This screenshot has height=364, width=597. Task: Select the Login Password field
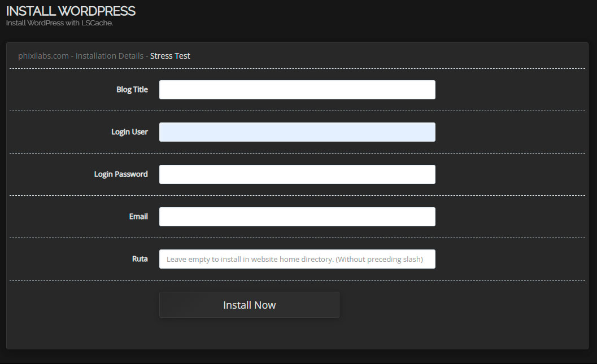tap(297, 174)
